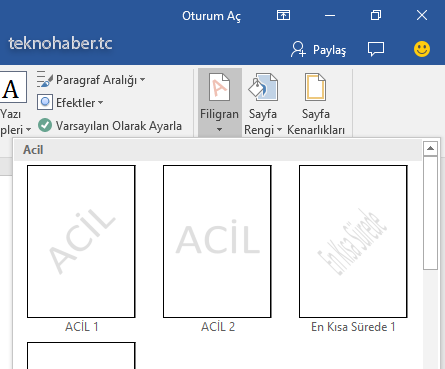Click the watermark gallery scrollbar thumb

point(430,213)
